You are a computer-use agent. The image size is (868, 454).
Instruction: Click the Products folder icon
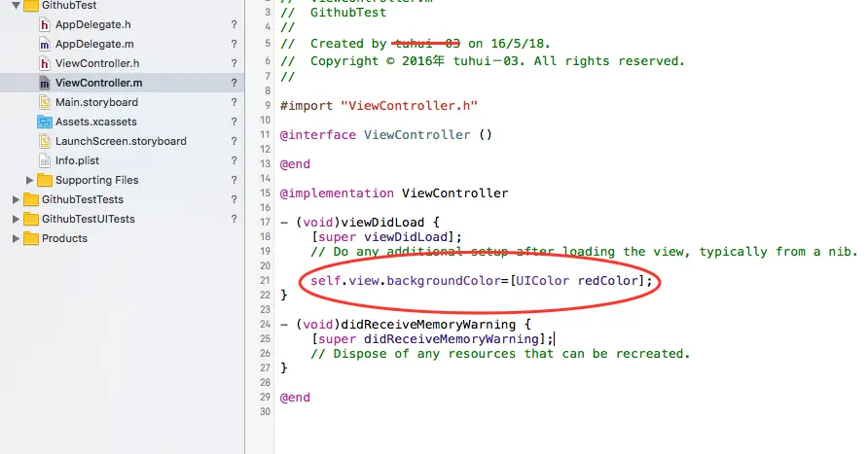pos(31,238)
